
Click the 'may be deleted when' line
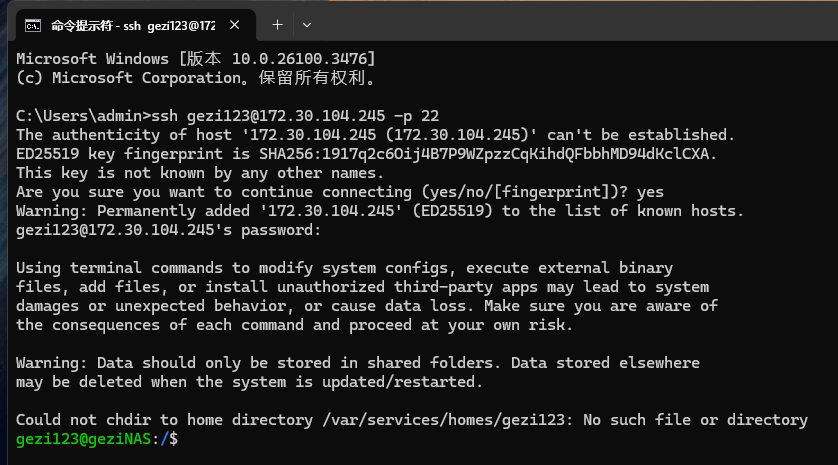[249, 382]
